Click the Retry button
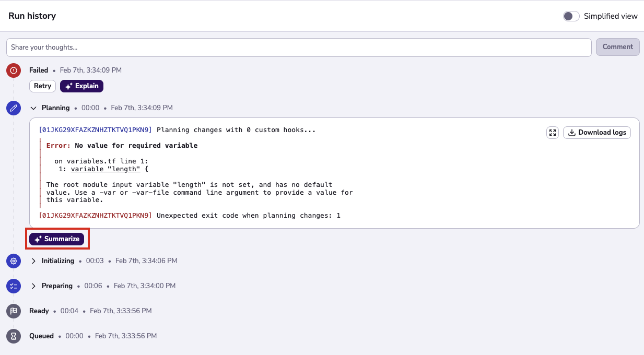The image size is (644, 355). click(x=42, y=86)
